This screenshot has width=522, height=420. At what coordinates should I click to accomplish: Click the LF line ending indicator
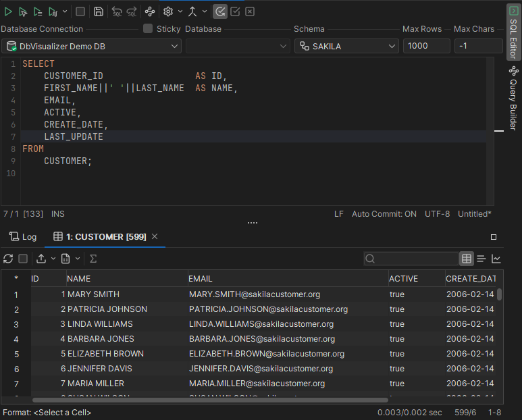(x=338, y=214)
